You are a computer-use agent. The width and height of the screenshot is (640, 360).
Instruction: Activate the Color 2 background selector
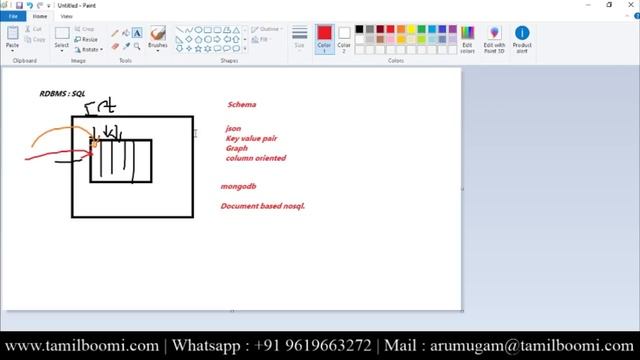coord(344,39)
